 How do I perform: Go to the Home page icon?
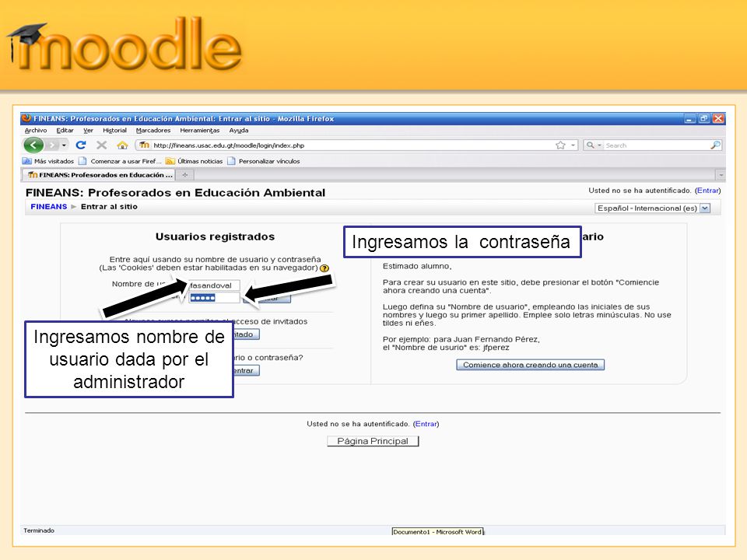(122, 145)
